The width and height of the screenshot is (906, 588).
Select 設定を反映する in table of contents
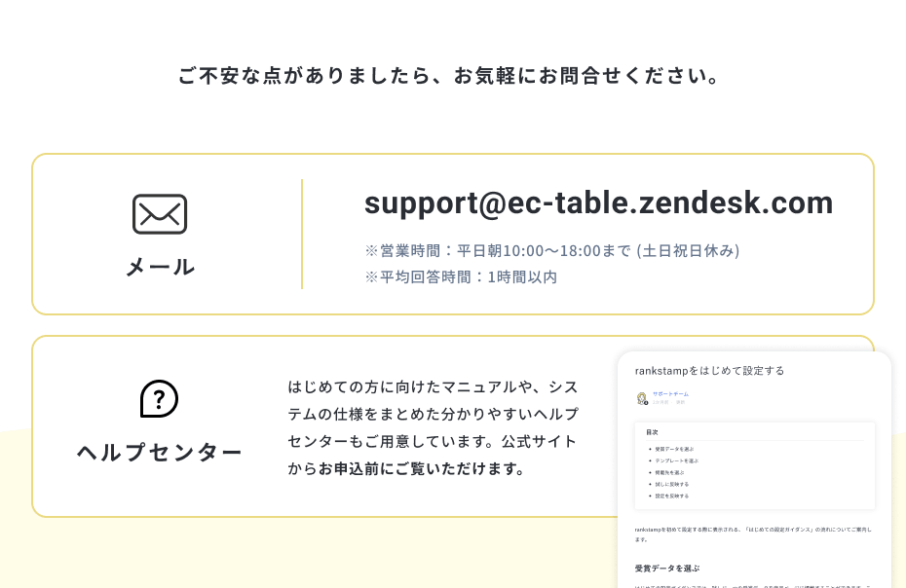[x=672, y=496]
